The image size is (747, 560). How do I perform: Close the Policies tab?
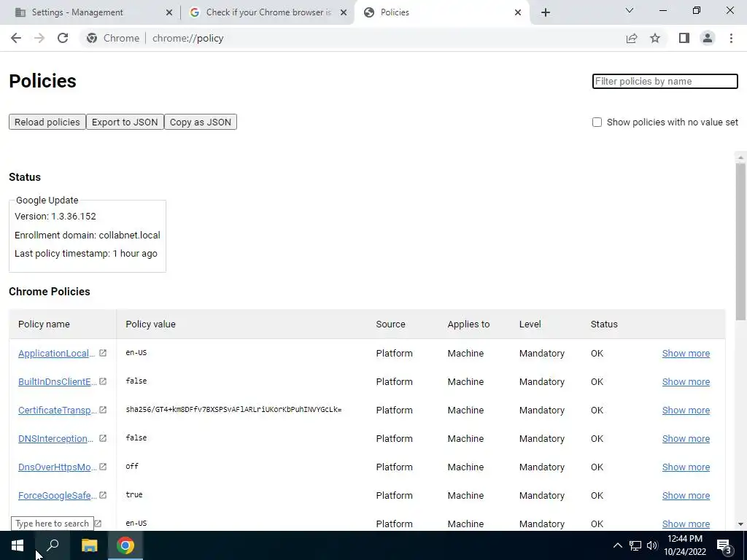click(x=518, y=12)
